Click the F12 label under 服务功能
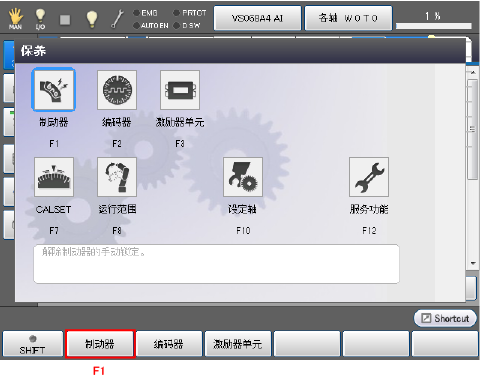The image size is (480, 377). pos(369,231)
